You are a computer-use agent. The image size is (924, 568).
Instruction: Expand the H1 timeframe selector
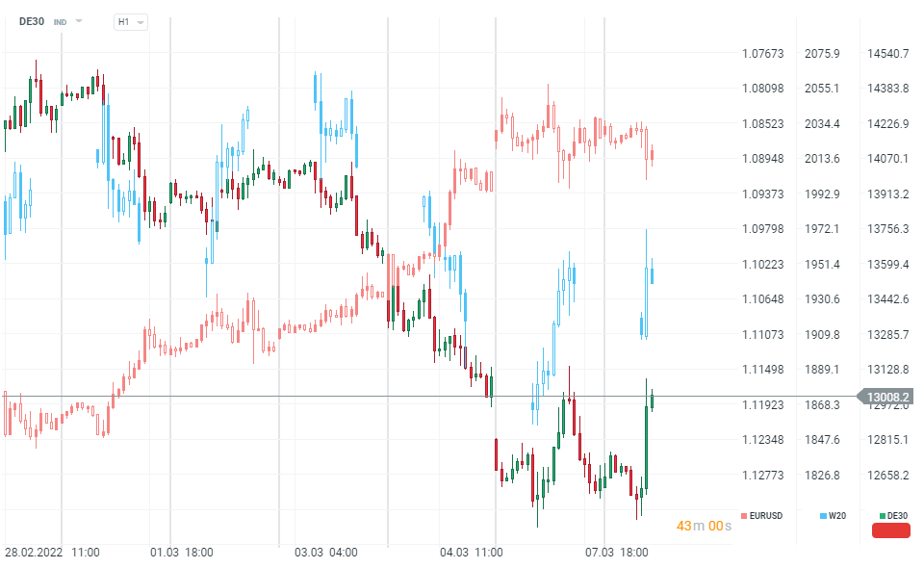coord(130,21)
